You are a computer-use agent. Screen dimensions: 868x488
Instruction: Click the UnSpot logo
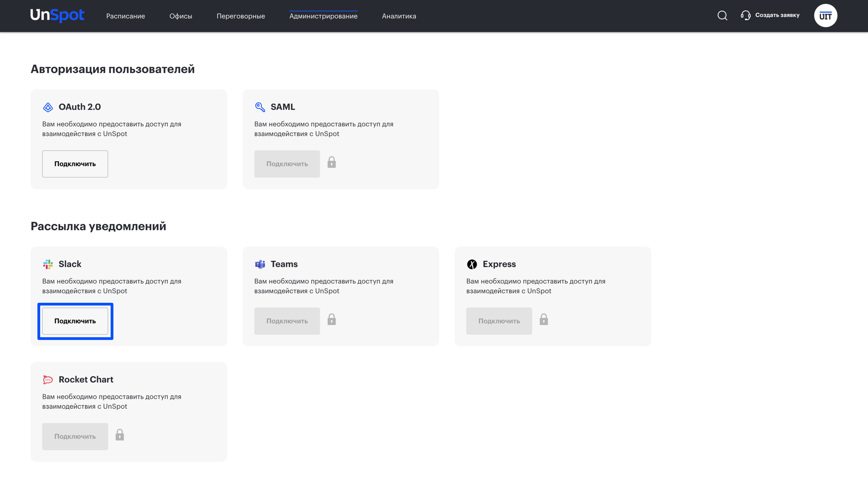click(57, 16)
